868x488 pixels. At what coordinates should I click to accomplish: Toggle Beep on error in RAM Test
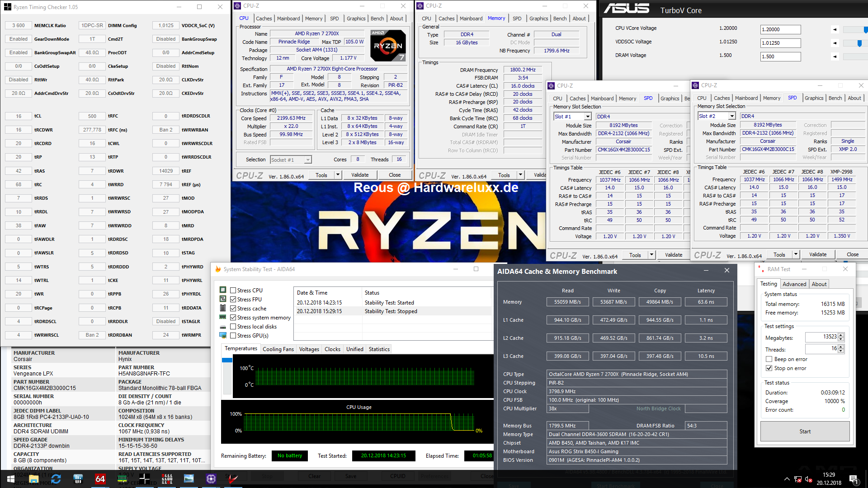point(769,359)
